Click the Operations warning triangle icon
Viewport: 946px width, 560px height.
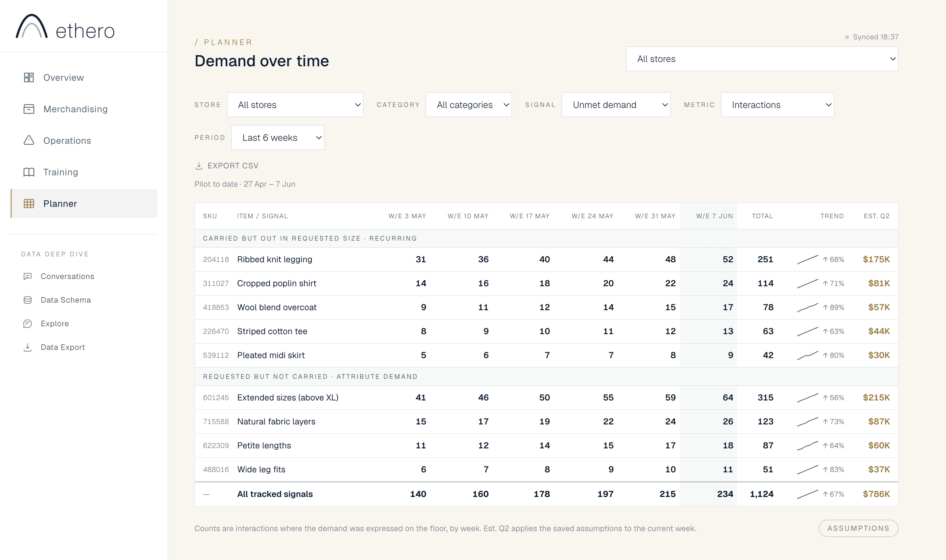(29, 140)
